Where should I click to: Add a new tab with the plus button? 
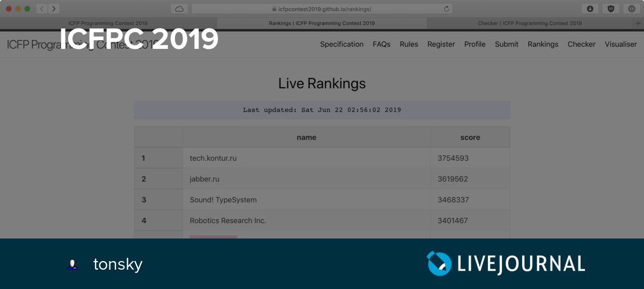point(638,23)
